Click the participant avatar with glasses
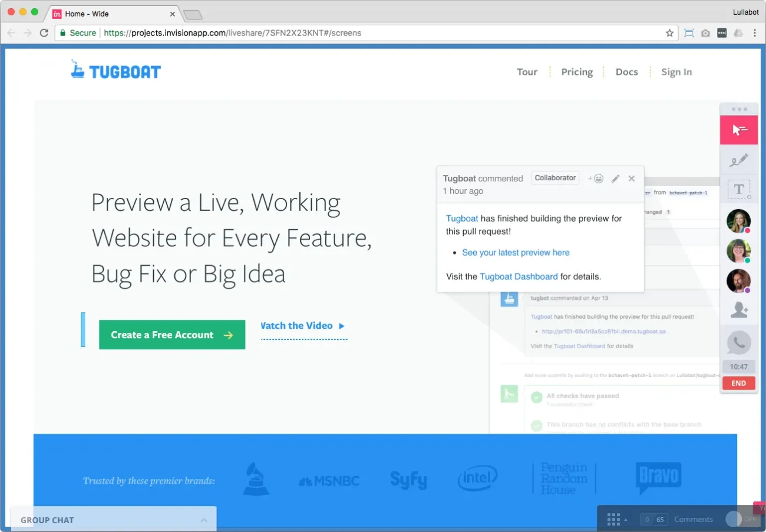Screen dimensions: 766x532 [738, 251]
